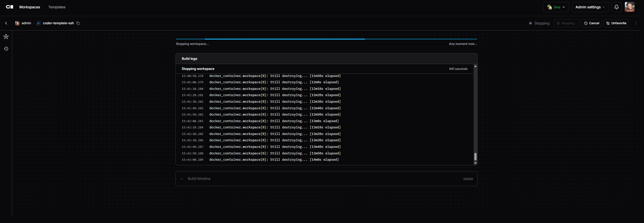Click the log line with 13m10s elapsed
Image resolution: width=644 pixels, height=223 pixels.
325,127
